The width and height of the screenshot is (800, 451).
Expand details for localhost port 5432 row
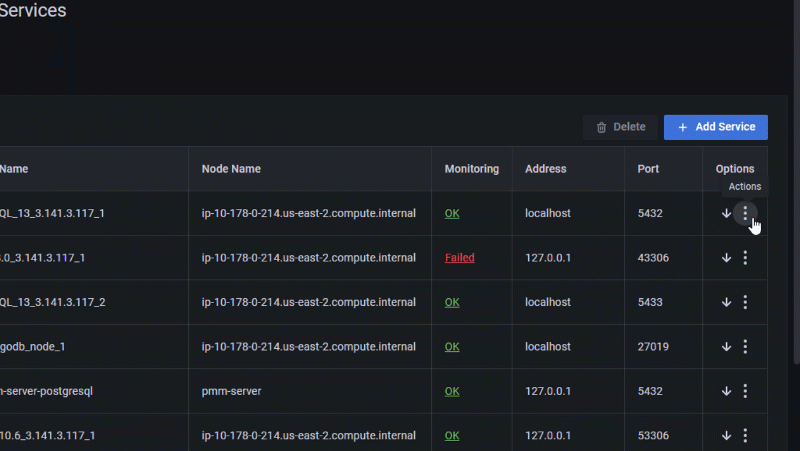[x=726, y=213]
